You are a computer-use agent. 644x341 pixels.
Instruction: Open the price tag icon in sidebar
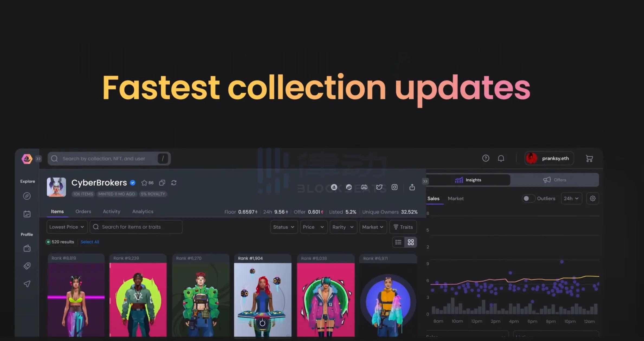click(27, 266)
